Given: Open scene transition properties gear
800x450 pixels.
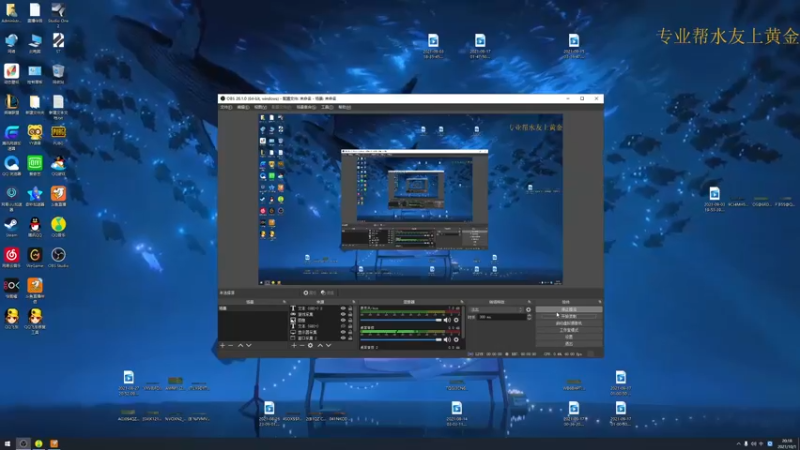Looking at the screenshot, I should tap(529, 310).
